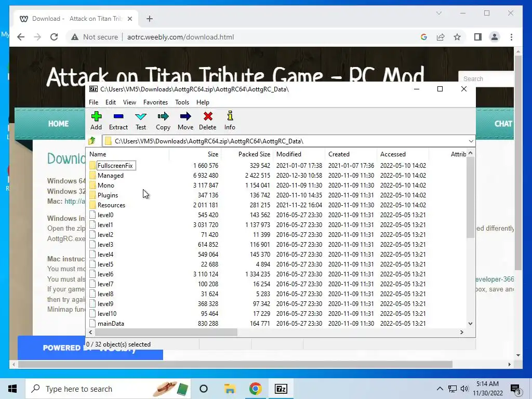532x399 pixels.
Task: Open the Edit menu in 7-Zip
Action: (111, 102)
